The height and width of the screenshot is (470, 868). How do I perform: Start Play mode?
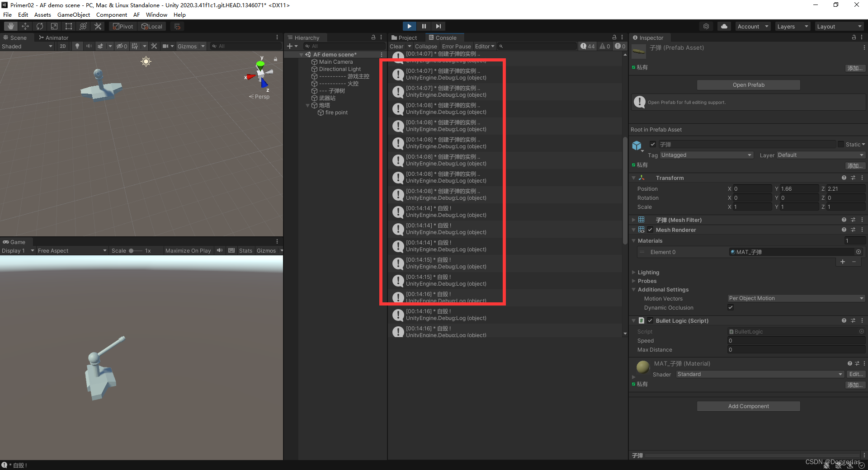click(409, 26)
